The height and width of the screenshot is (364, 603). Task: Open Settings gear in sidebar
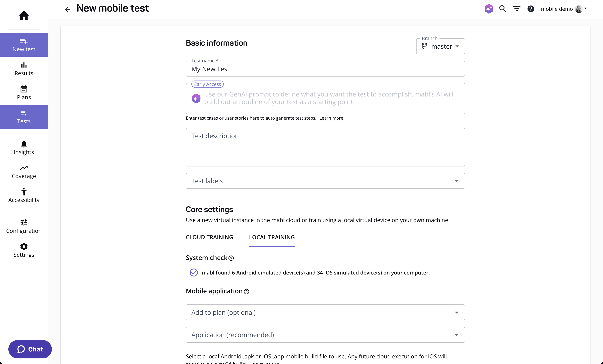coord(24,250)
